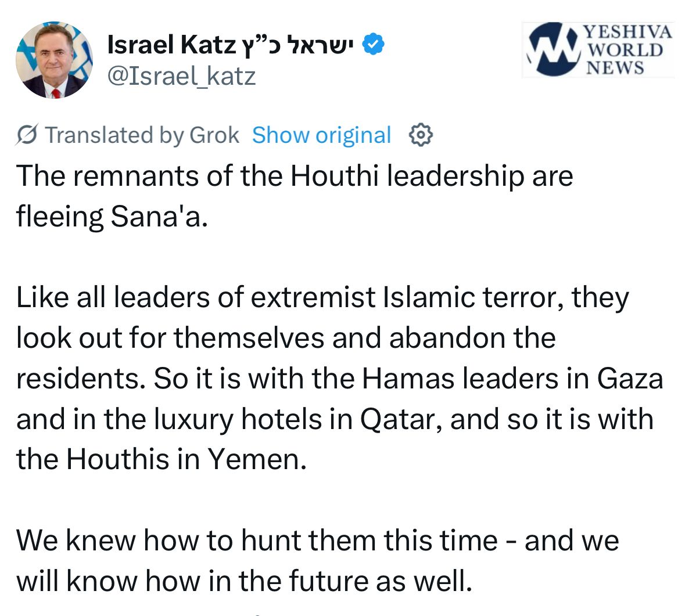Click the Grok slashed-circle icon
This screenshot has height=616, width=685.
pos(28,135)
